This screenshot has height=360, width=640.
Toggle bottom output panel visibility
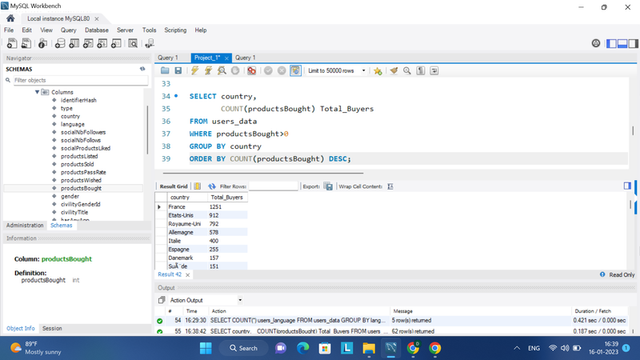pyautogui.click(x=622, y=43)
